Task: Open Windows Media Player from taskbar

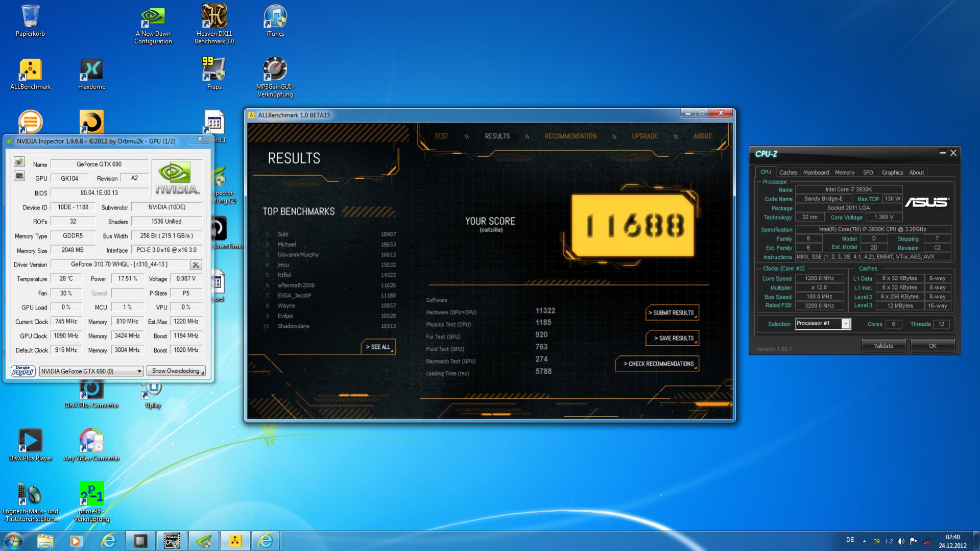Action: click(76, 541)
